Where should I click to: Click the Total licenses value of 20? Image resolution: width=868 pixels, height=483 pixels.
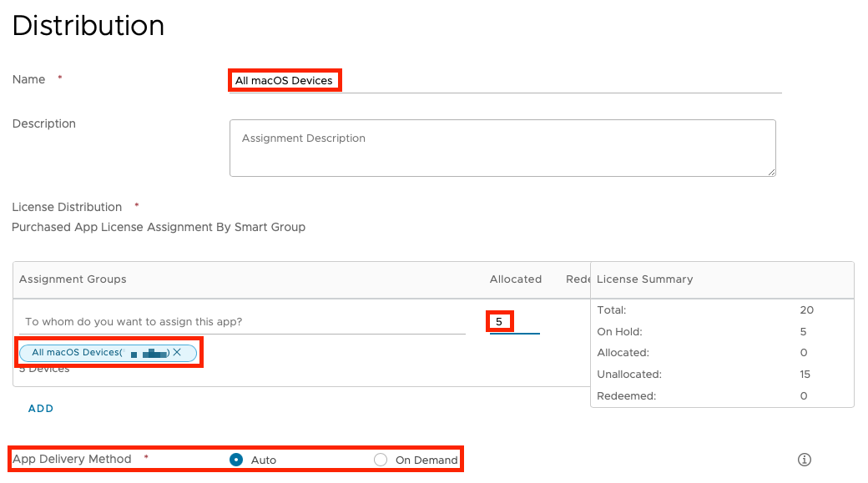click(x=806, y=309)
